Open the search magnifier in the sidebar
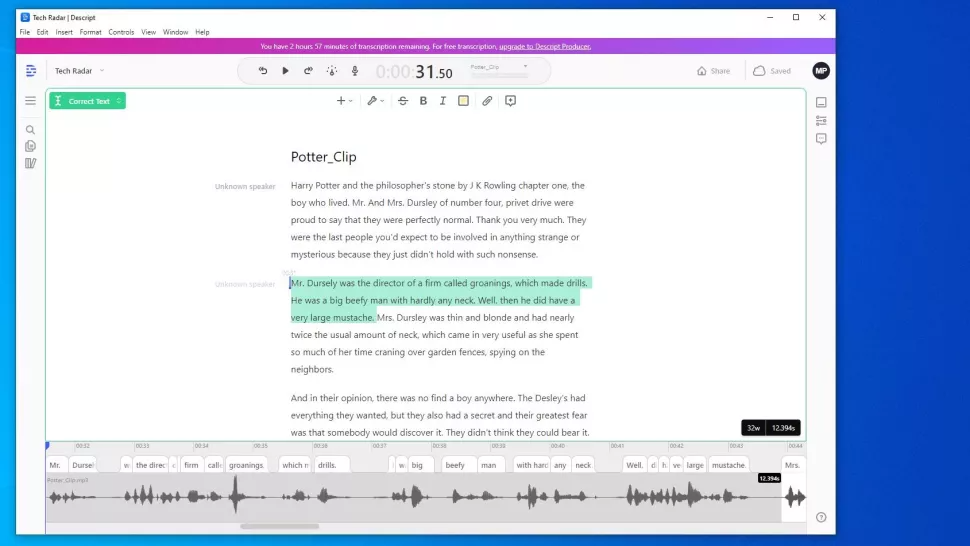 (x=30, y=130)
